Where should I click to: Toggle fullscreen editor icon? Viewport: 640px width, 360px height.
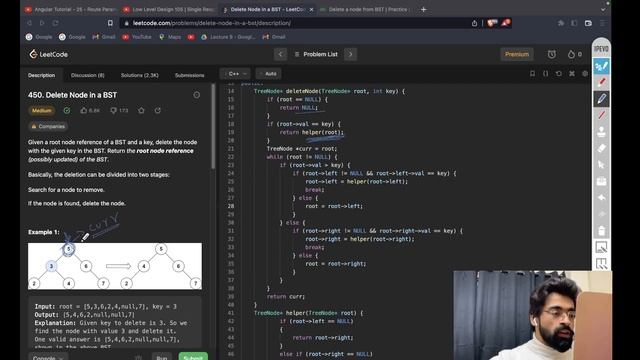coord(572,73)
